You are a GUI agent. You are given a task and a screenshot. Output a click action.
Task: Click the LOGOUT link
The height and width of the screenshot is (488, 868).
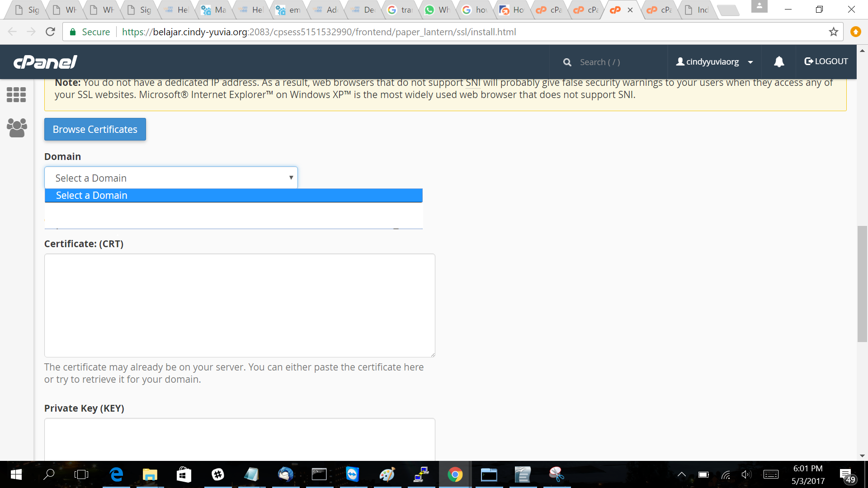click(826, 61)
